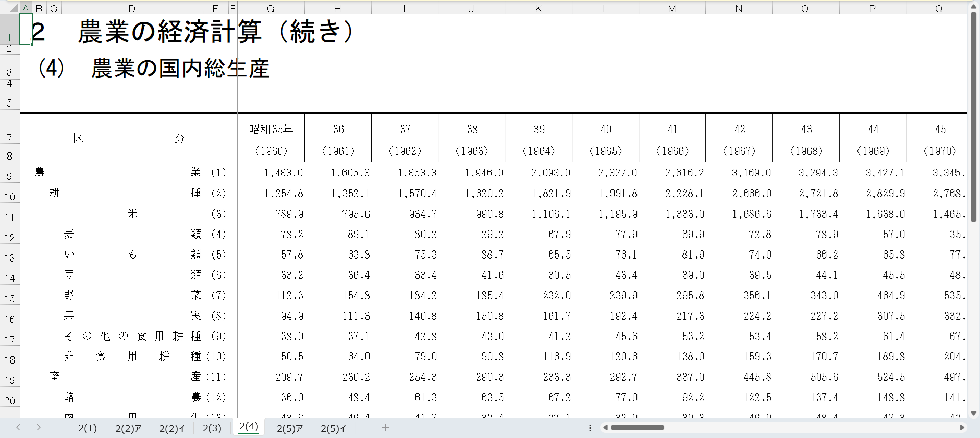Click the vertical scrollbar down arrow
980x438 pixels.
click(x=973, y=413)
